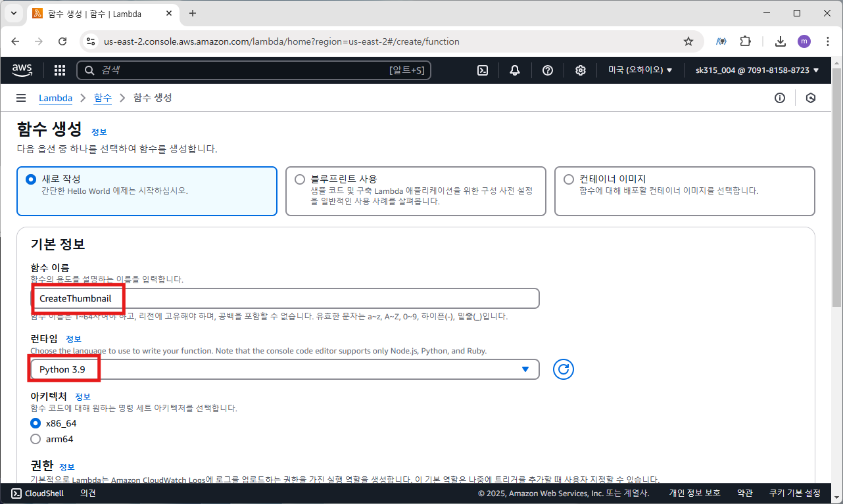The height and width of the screenshot is (504, 843).
Task: Open the sk315_004 account menu
Action: click(x=757, y=70)
